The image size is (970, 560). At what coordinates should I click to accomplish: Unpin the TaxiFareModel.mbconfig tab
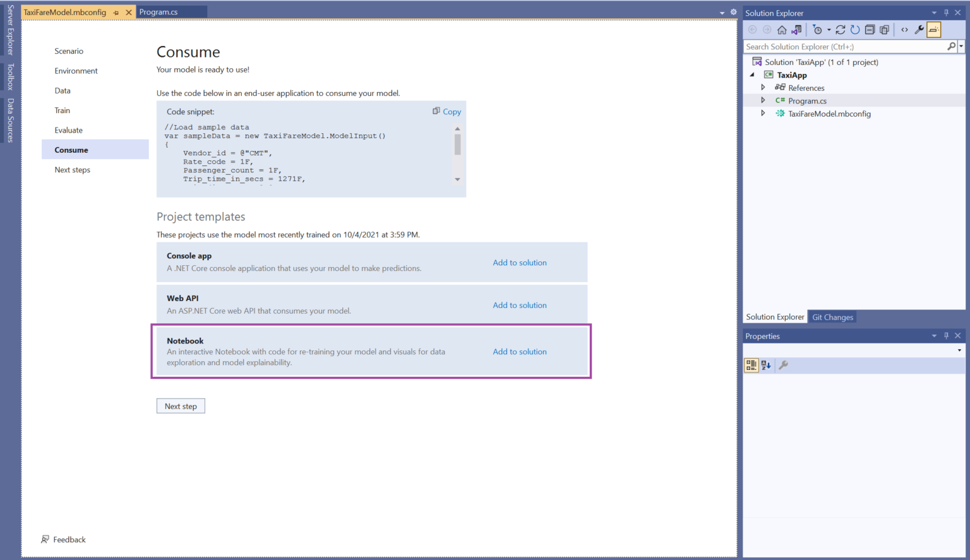[117, 11]
